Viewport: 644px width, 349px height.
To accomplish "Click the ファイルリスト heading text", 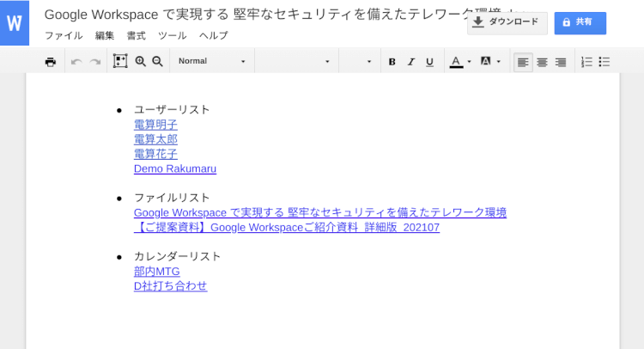I will (x=172, y=198).
